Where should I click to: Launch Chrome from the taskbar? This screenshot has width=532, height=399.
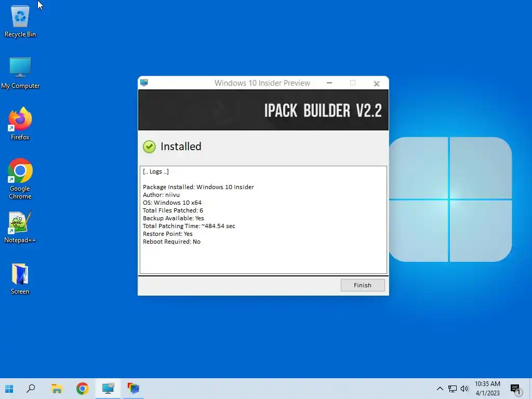coord(83,389)
